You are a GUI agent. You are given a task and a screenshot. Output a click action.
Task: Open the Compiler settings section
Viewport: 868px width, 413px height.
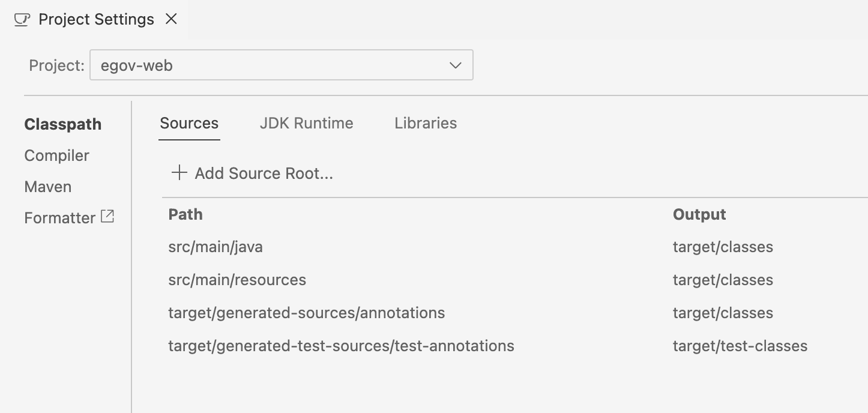(x=56, y=155)
